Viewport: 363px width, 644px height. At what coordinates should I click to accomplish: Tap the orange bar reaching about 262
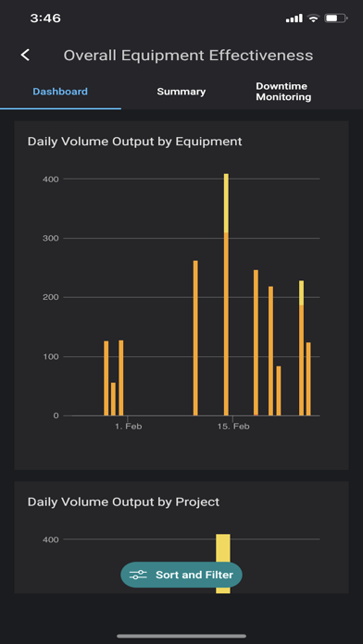coord(195,338)
